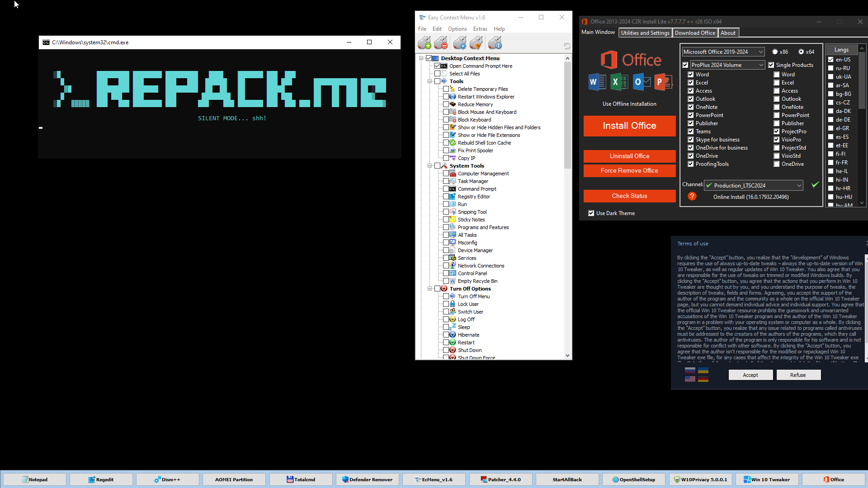The width and height of the screenshot is (868, 488).
Task: Click the Word app icon under Office logo
Action: coord(597,82)
